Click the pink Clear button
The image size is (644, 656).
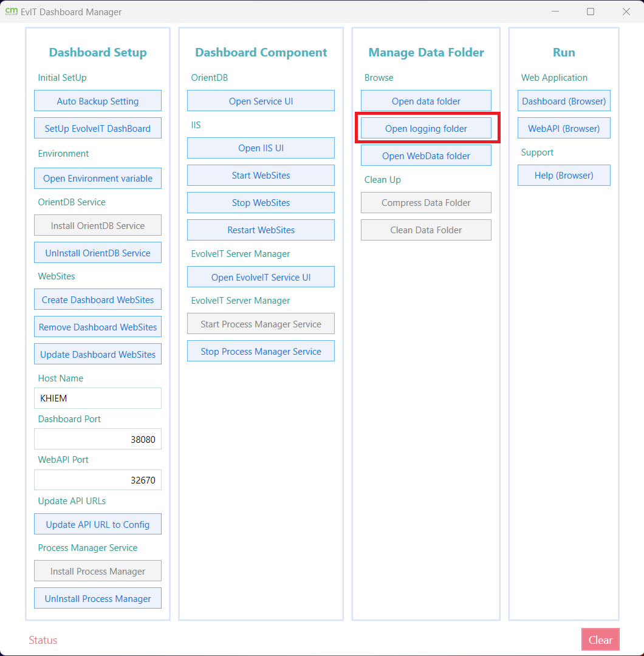[x=600, y=640]
